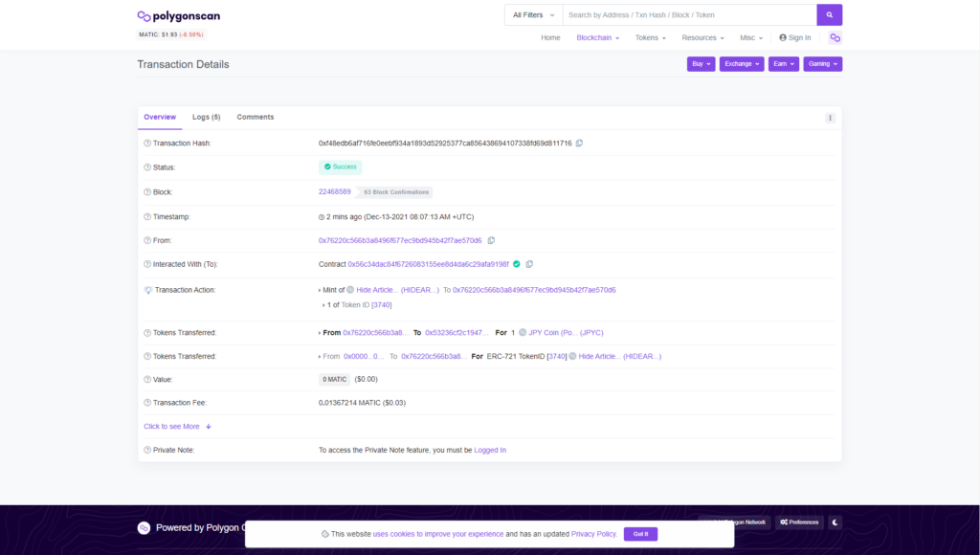The image size is (980, 555).
Task: Click the JPY Coin token icon
Action: click(523, 332)
